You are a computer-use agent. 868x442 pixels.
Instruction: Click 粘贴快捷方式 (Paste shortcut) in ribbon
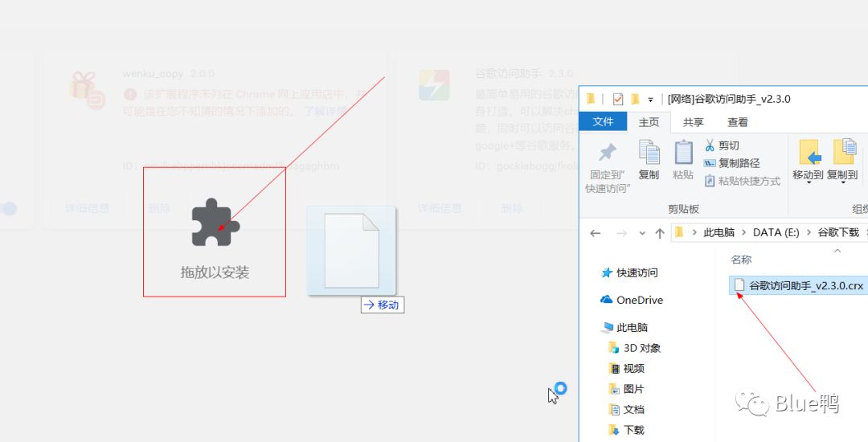742,181
